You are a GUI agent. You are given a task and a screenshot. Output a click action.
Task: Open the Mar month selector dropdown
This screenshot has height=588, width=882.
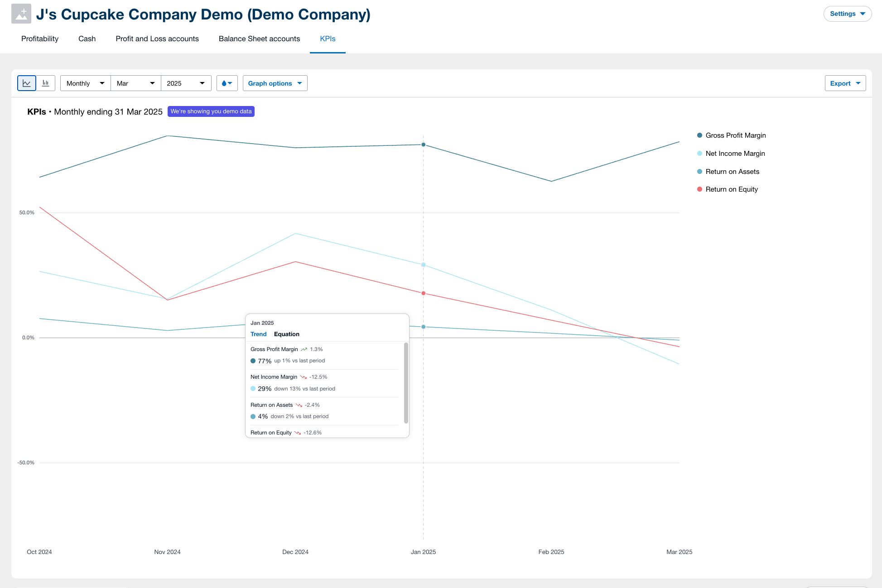[x=135, y=83]
